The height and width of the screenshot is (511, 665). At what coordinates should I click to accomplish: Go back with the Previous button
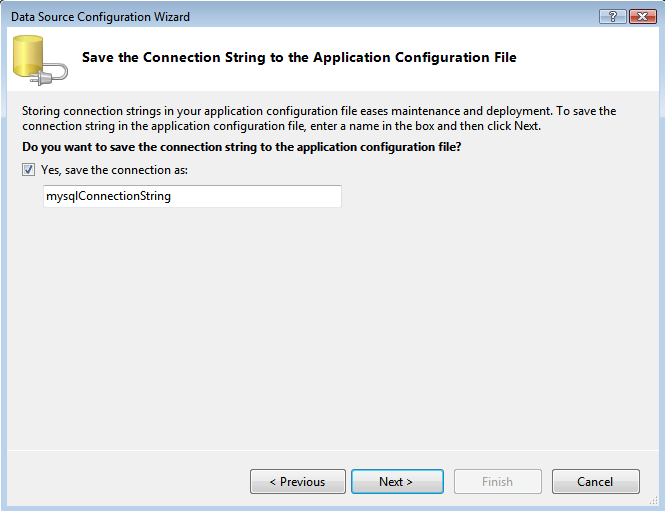[x=297, y=482]
